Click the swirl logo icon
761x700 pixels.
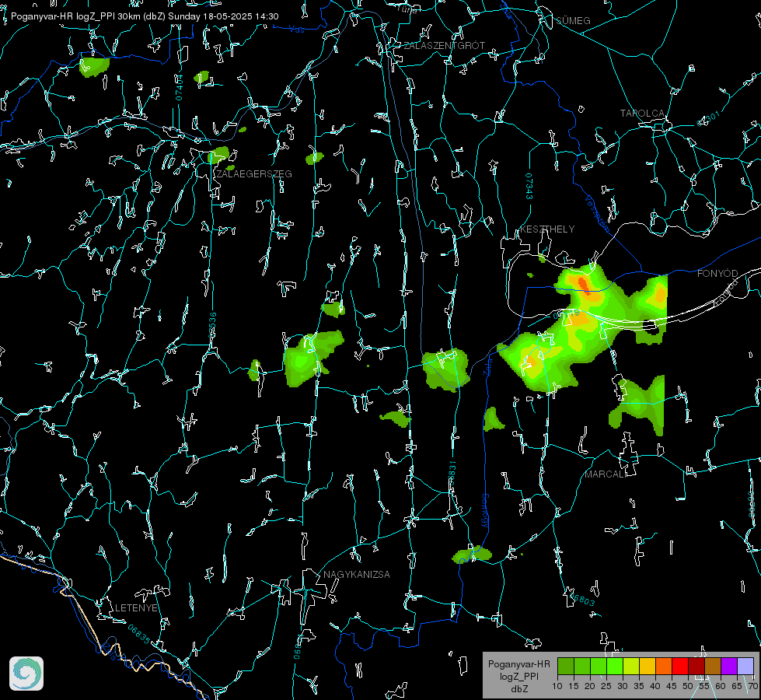26,674
